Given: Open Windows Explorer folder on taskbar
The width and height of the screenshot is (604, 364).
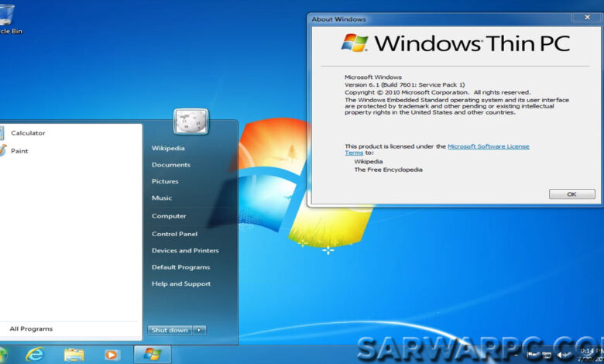Looking at the screenshot, I should coord(74,355).
